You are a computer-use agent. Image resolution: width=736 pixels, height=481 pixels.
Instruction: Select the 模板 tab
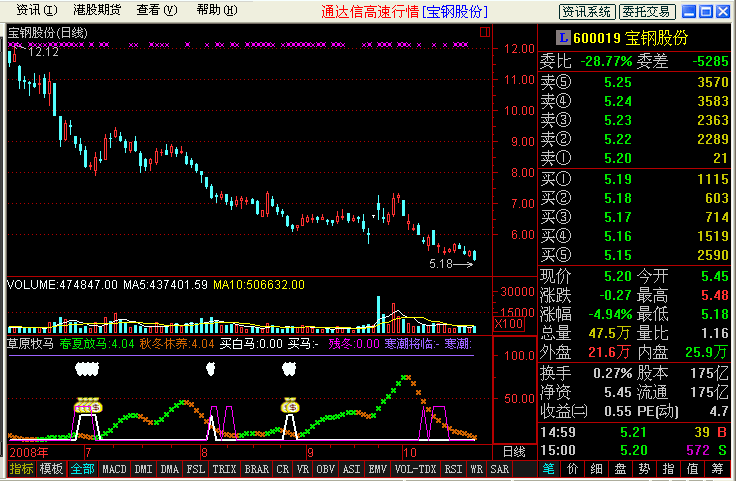[x=51, y=469]
